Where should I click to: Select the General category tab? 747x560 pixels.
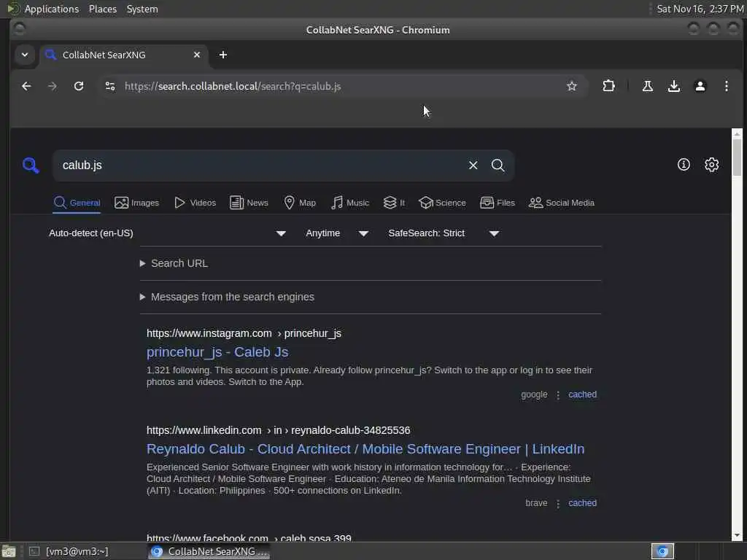[x=77, y=203]
